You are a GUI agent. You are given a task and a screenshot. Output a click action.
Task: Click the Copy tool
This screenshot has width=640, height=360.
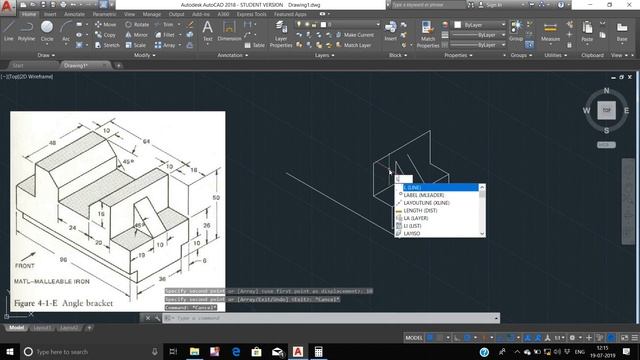point(105,35)
